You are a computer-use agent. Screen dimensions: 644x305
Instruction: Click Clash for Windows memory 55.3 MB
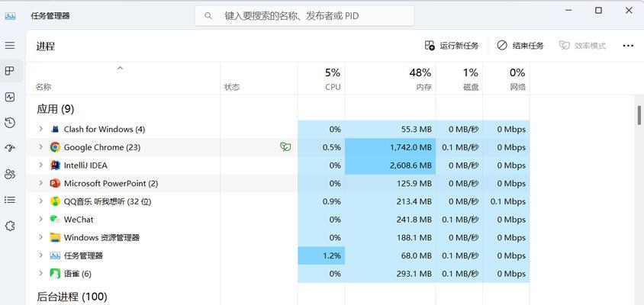(x=417, y=130)
